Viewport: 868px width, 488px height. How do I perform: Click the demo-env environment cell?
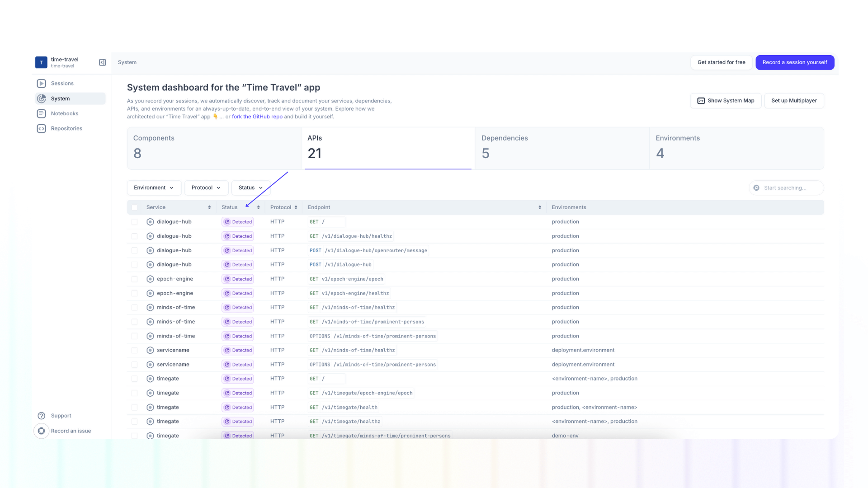(x=565, y=436)
